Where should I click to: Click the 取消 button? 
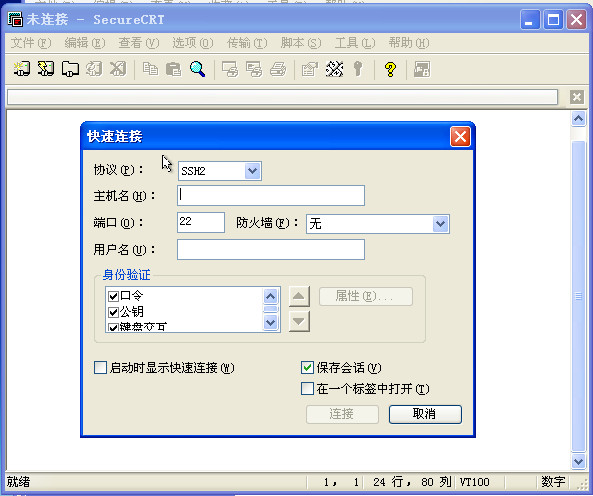point(425,414)
